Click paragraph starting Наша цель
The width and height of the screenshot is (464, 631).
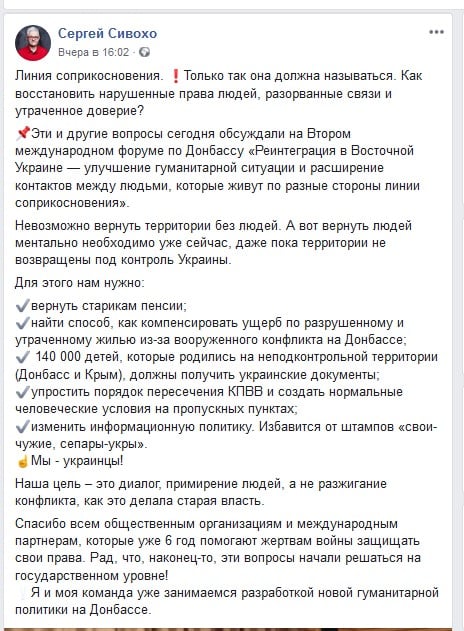click(201, 492)
